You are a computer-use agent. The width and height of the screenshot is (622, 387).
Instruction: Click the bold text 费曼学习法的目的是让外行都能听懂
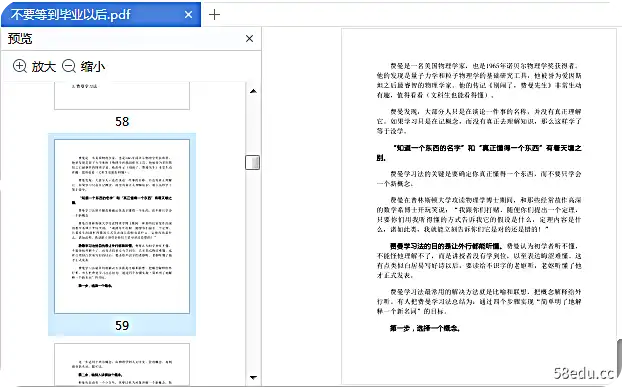coord(447,246)
